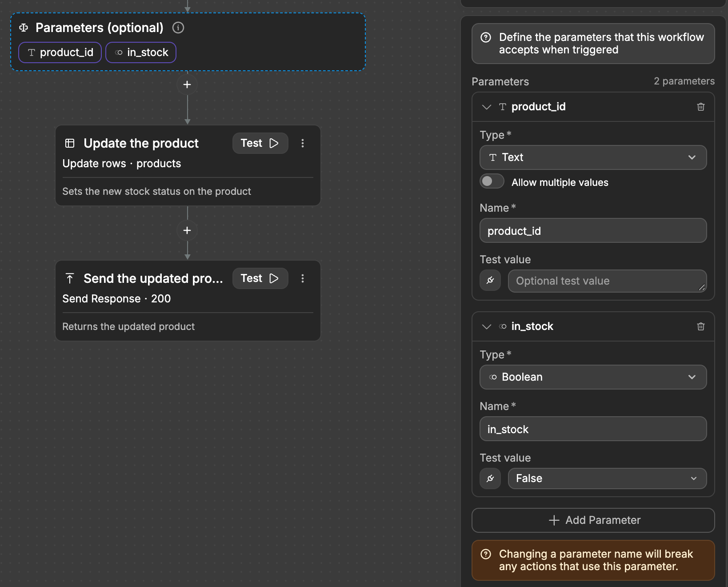Click the "Send Response · 200" subtitle
The width and height of the screenshot is (728, 587).
pyautogui.click(x=116, y=299)
